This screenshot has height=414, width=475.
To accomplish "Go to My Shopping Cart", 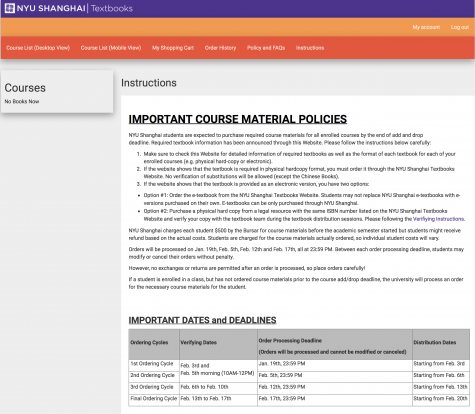I will pos(173,48).
